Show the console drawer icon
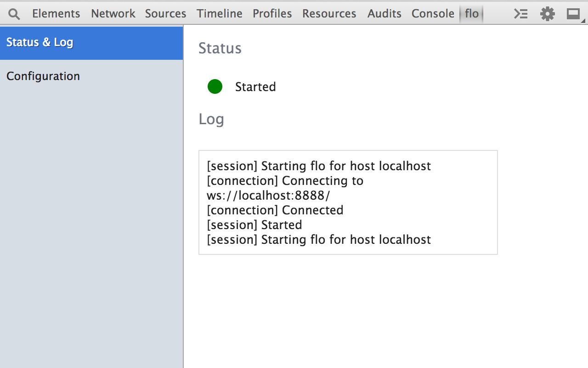Image resolution: width=588 pixels, height=368 pixels. click(520, 14)
